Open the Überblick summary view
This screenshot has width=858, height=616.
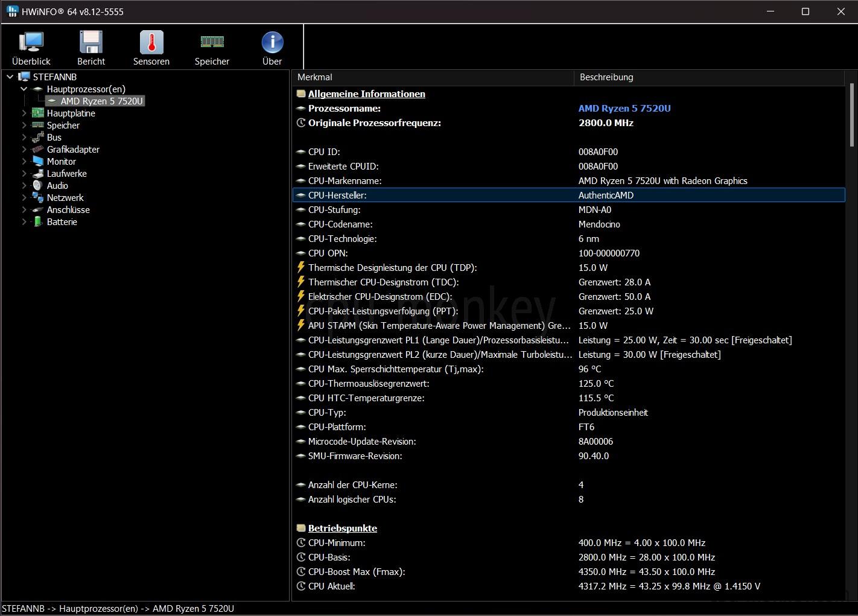tap(31, 48)
